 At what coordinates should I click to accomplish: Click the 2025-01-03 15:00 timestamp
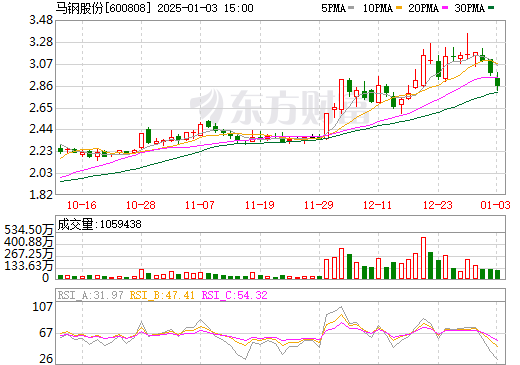(205, 8)
